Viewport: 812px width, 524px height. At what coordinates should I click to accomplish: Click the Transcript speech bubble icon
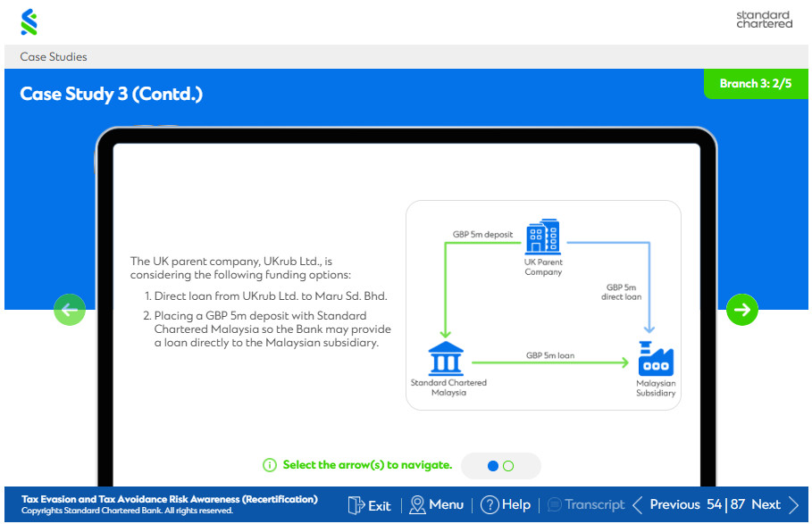pyautogui.click(x=554, y=504)
